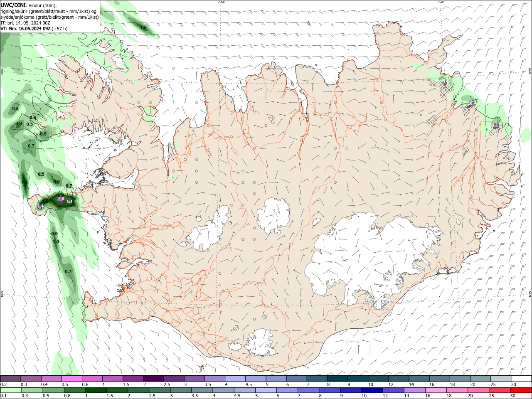The width and height of the screenshot is (532, 399).
Task: Pick the 12 violet swatch in rain legend
Action: (x=394, y=390)
